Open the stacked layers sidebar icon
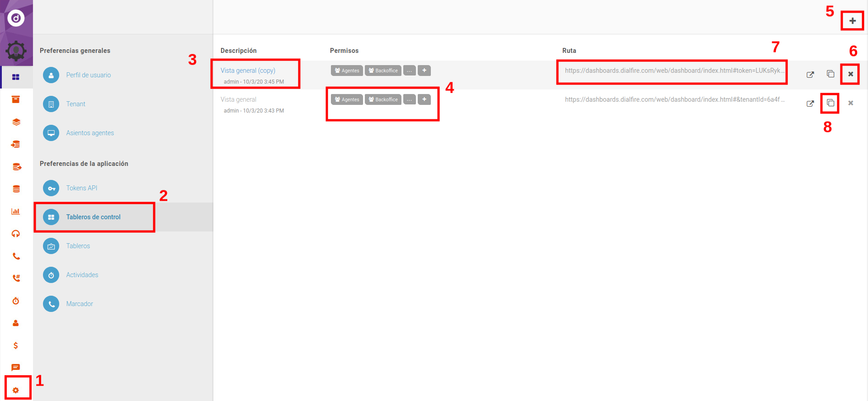The height and width of the screenshot is (401, 868). pyautogui.click(x=16, y=122)
